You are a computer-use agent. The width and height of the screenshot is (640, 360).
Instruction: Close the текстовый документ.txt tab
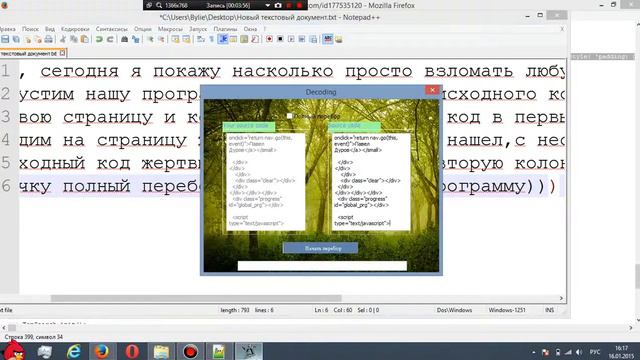62,53
